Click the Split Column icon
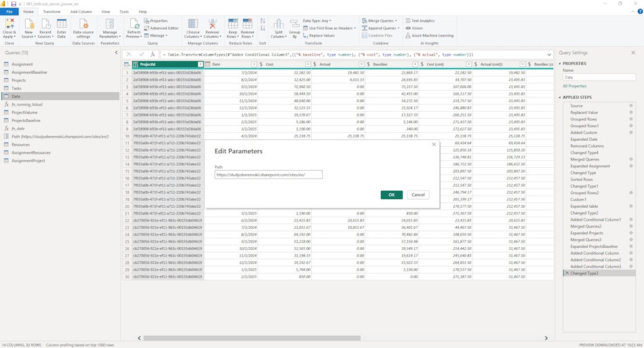This screenshot has height=348, width=644. [x=279, y=24]
